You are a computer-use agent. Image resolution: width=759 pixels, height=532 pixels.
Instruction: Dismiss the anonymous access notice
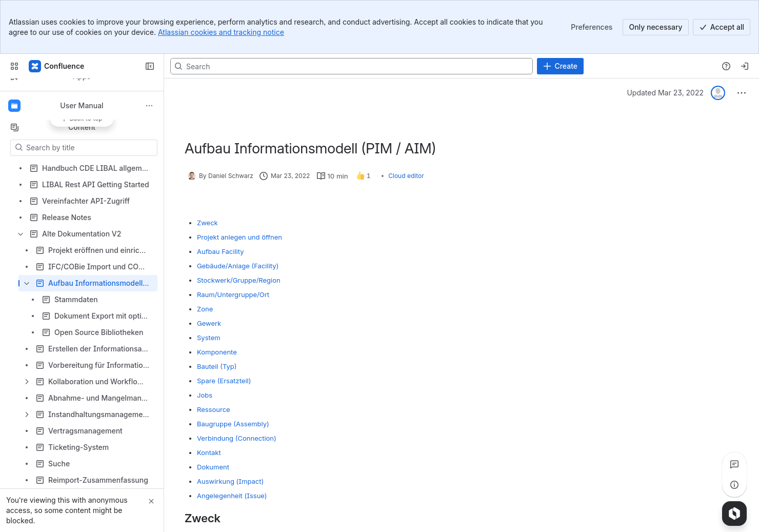pyautogui.click(x=151, y=501)
